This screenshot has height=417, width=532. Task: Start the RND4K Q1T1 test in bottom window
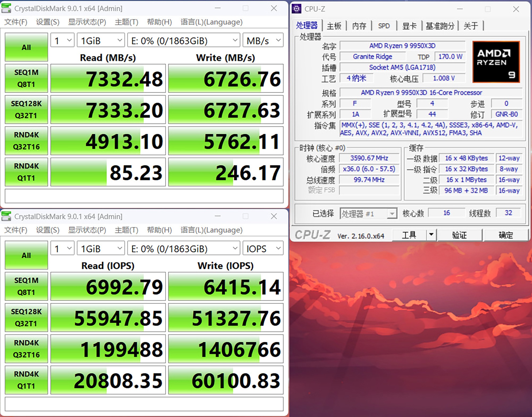tap(26, 380)
